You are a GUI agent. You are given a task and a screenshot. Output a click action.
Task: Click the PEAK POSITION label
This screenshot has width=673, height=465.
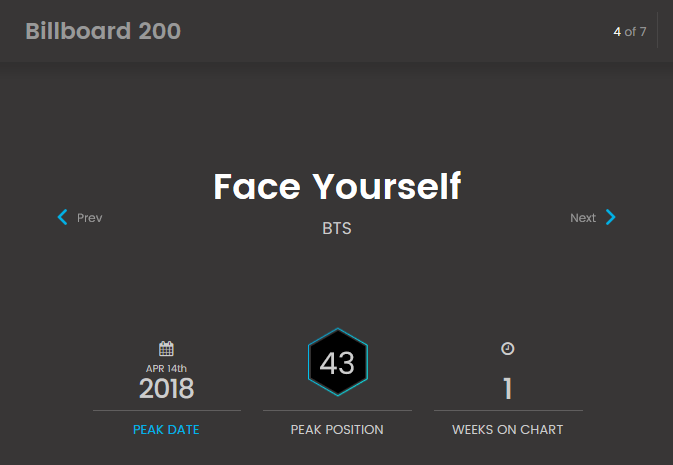pos(337,430)
